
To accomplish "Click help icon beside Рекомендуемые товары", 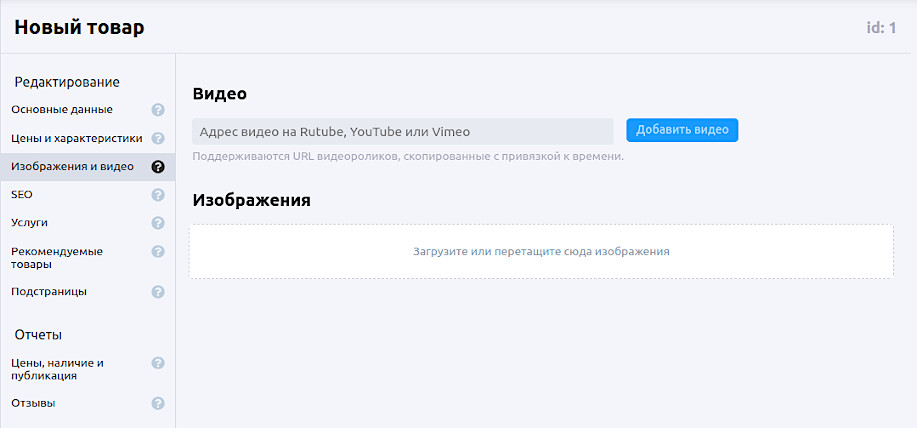I will pos(158,252).
